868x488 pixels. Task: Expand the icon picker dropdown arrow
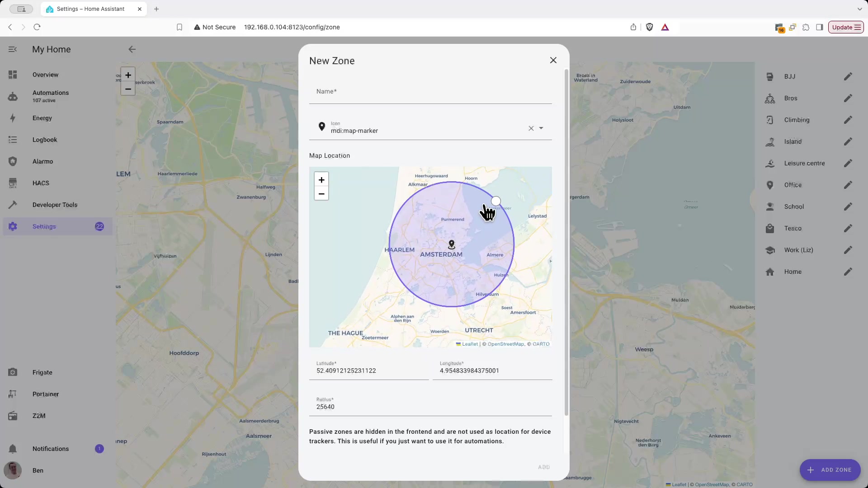[541, 128]
